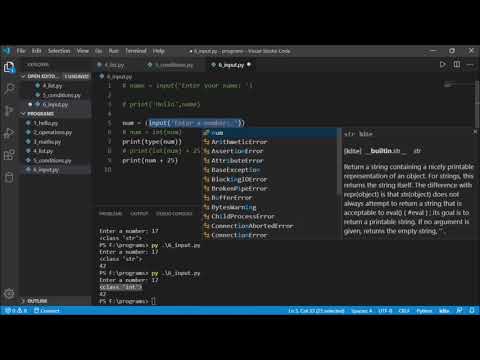Viewport: 480px width, 360px height.
Task: Click the feedback icon in status bar
Action: point(459,311)
